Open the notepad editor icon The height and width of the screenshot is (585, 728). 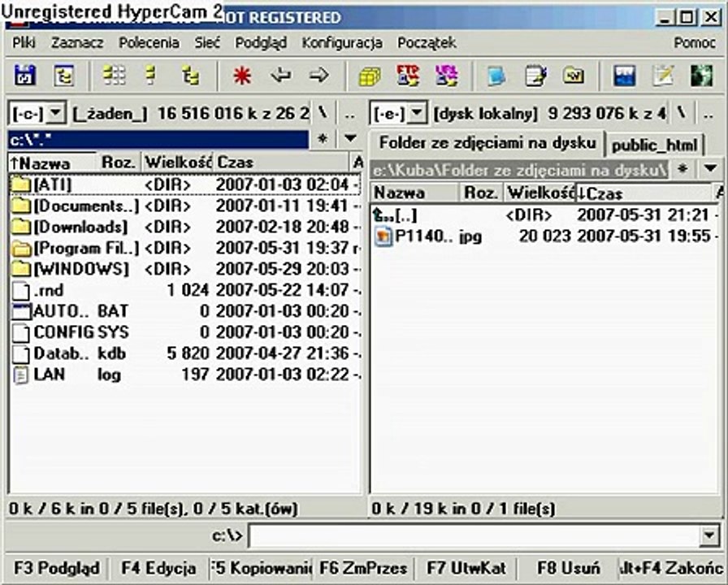click(663, 76)
